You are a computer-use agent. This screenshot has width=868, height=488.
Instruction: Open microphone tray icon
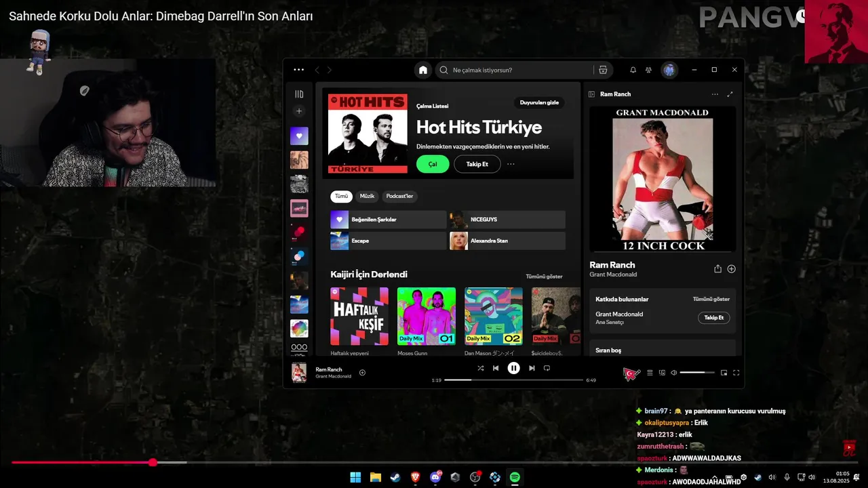[x=787, y=477]
